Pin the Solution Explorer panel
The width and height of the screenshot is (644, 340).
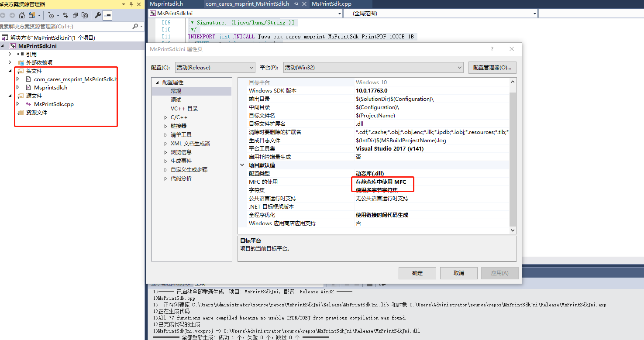pos(131,4)
